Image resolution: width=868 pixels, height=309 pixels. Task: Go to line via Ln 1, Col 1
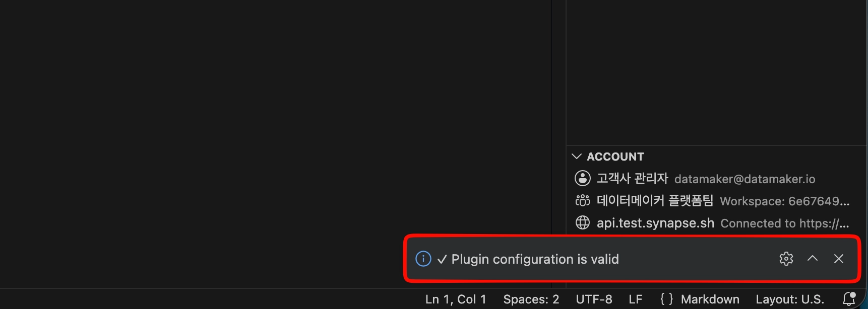pos(456,299)
